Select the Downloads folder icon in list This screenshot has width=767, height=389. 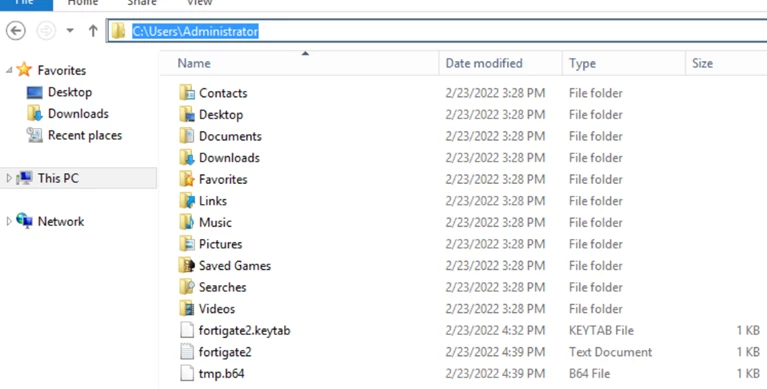point(187,157)
